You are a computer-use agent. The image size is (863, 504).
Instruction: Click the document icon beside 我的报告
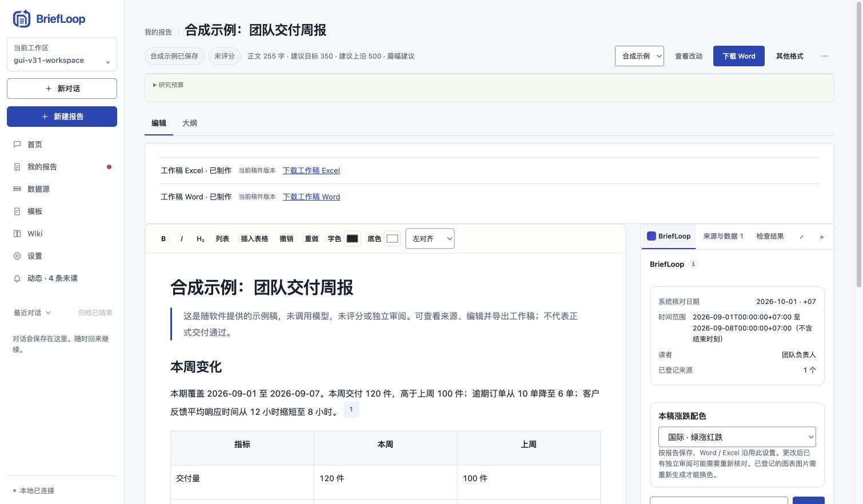coord(17,167)
